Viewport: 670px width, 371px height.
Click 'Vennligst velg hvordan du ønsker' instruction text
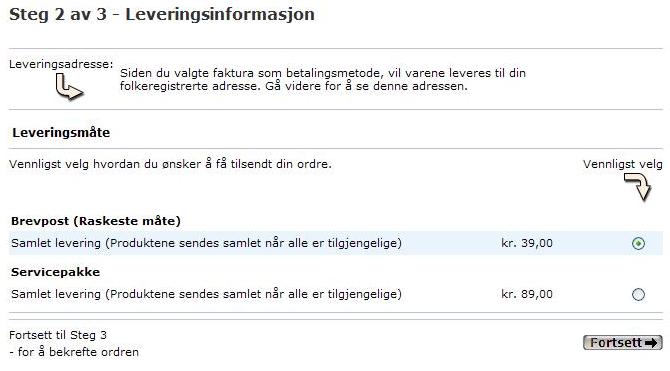170,164
